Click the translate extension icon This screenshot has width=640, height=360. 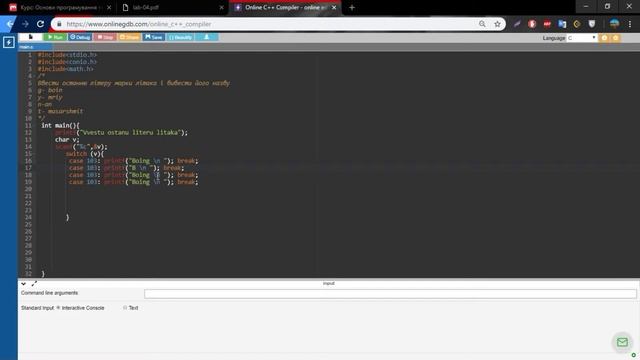point(562,24)
